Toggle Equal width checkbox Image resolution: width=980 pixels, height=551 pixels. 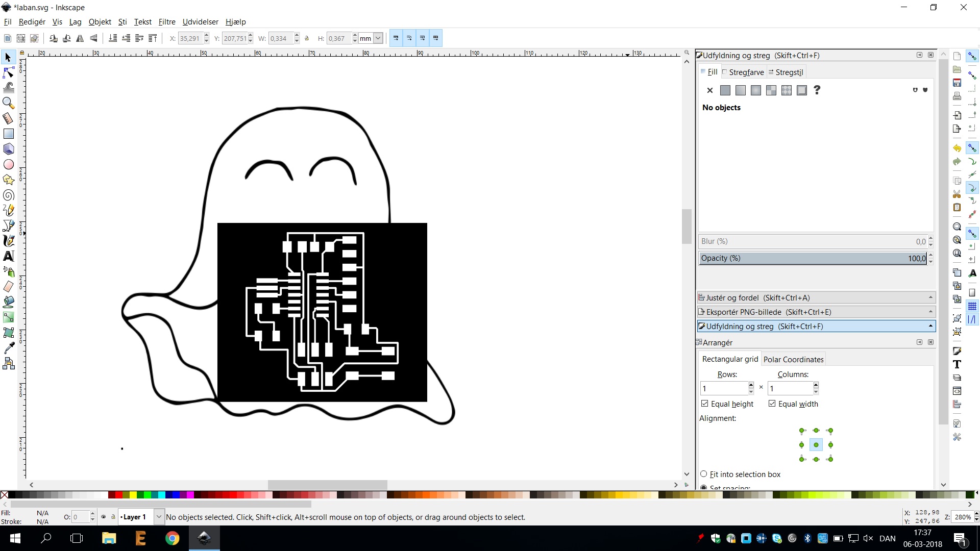tap(772, 404)
